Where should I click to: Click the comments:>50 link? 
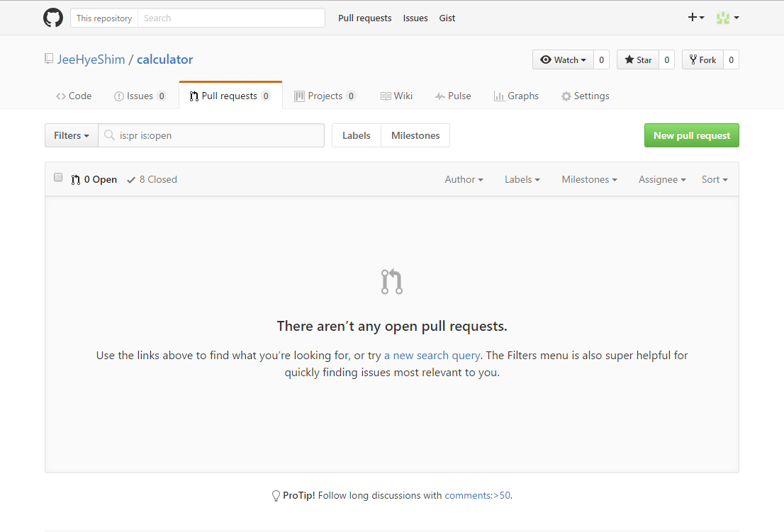click(x=478, y=496)
